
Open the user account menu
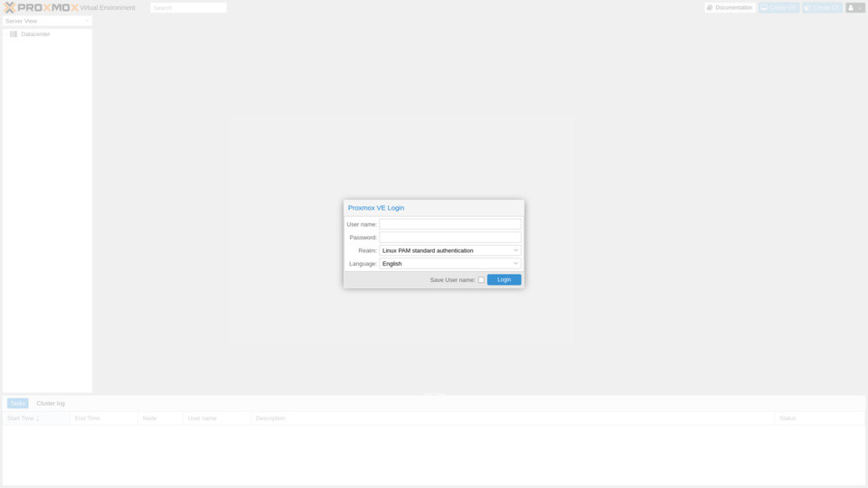(854, 8)
